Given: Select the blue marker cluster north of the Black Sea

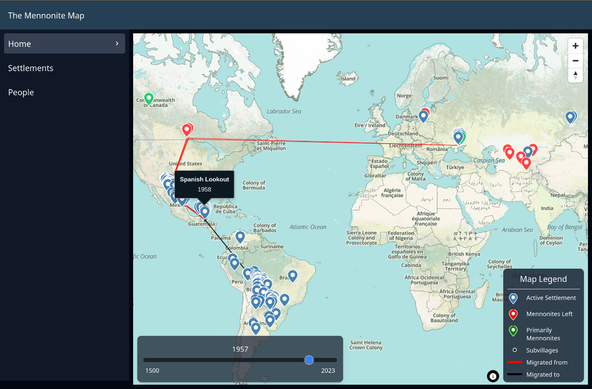Looking at the screenshot, I should click(x=458, y=137).
